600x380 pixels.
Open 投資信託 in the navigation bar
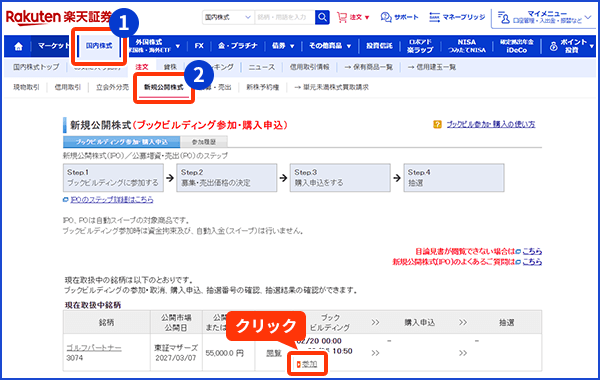pos(379,46)
